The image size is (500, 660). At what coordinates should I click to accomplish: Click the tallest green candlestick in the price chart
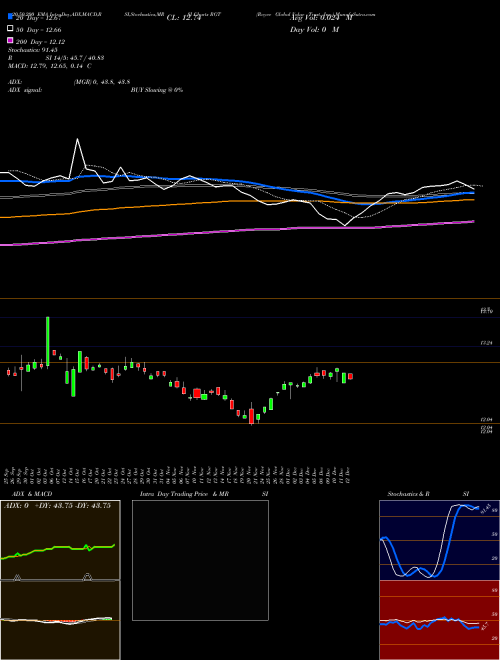[48, 341]
